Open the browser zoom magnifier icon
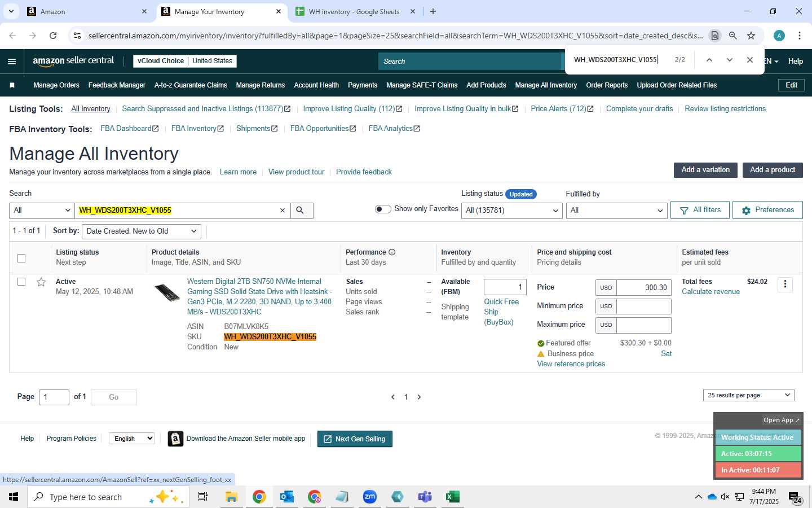Screen dimensions: 812x508 (x=732, y=36)
